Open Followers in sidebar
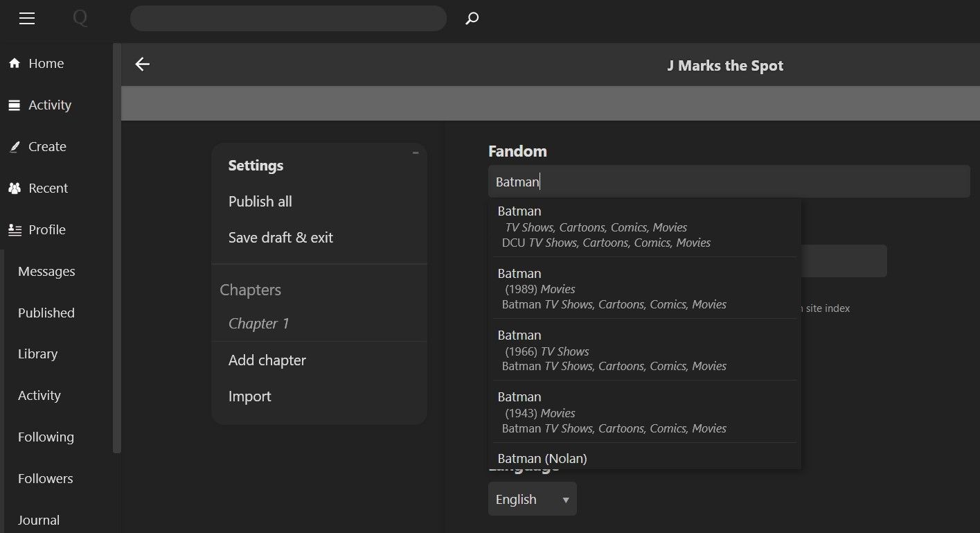This screenshot has width=980, height=533. pyautogui.click(x=45, y=478)
